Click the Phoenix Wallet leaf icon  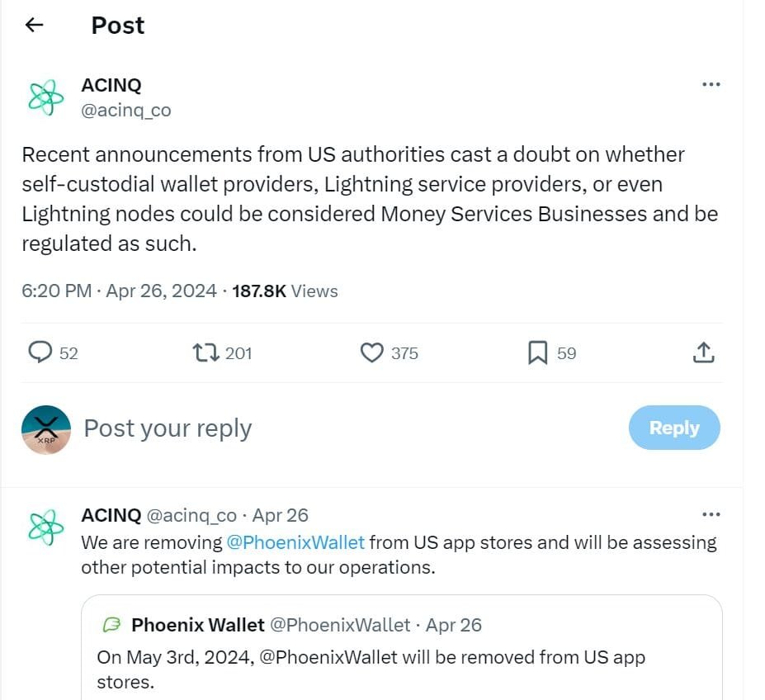point(111,625)
